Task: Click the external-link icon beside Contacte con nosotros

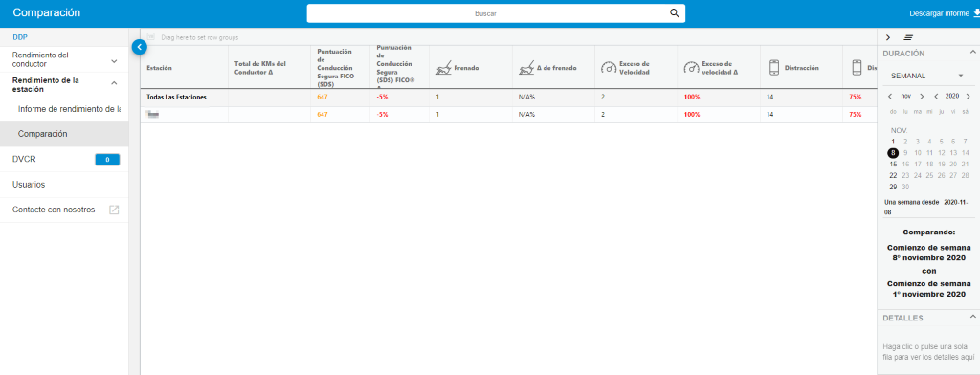Action: [114, 210]
